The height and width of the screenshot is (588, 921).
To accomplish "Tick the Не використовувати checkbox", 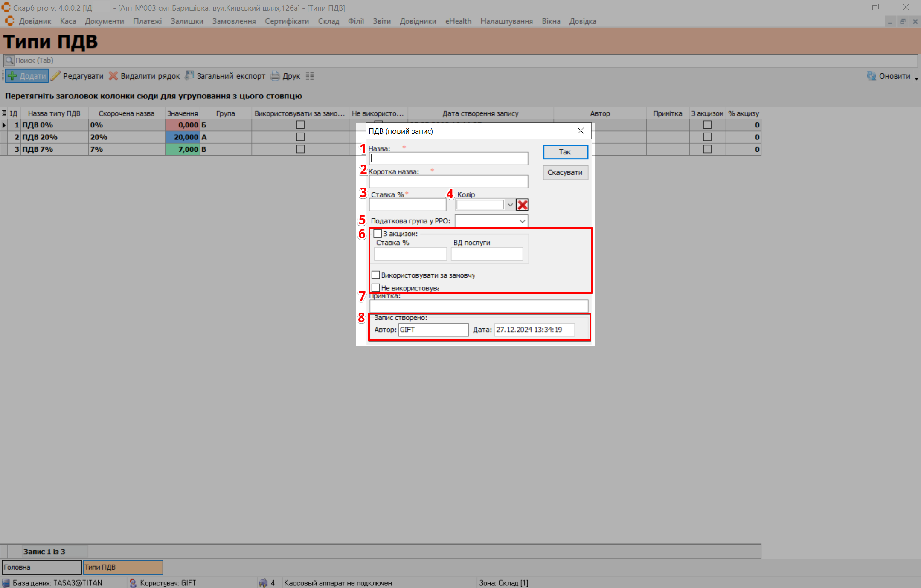I will point(376,288).
